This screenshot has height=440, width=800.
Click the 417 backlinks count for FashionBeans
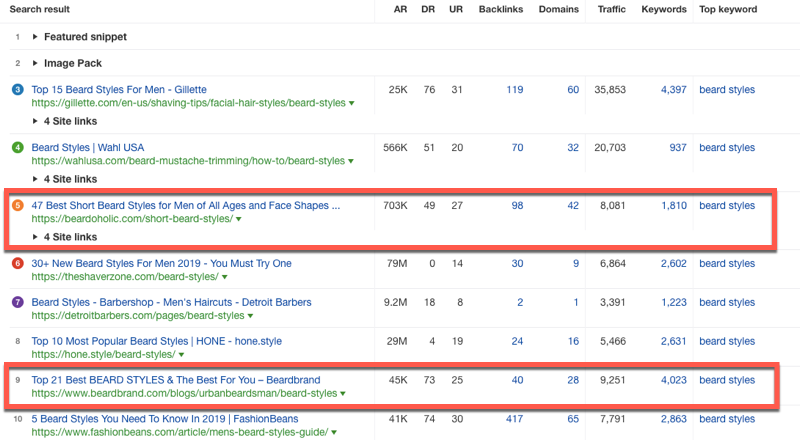pyautogui.click(x=514, y=419)
